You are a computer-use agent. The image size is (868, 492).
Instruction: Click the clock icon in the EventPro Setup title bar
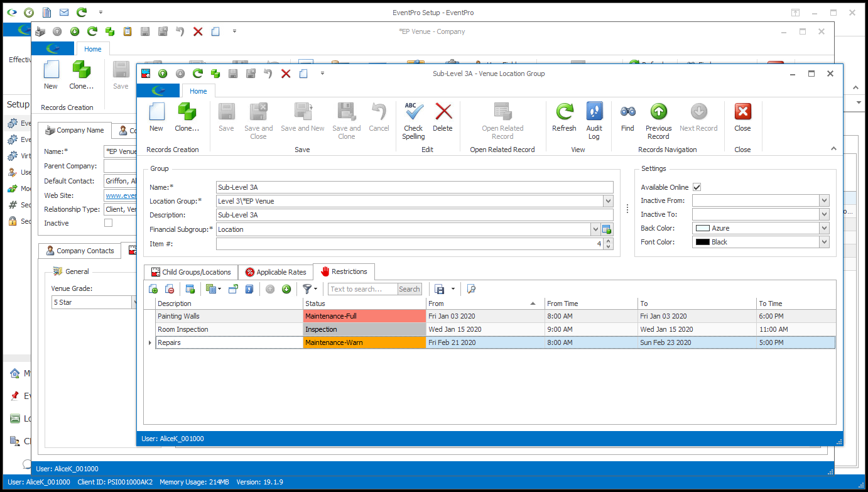29,13
